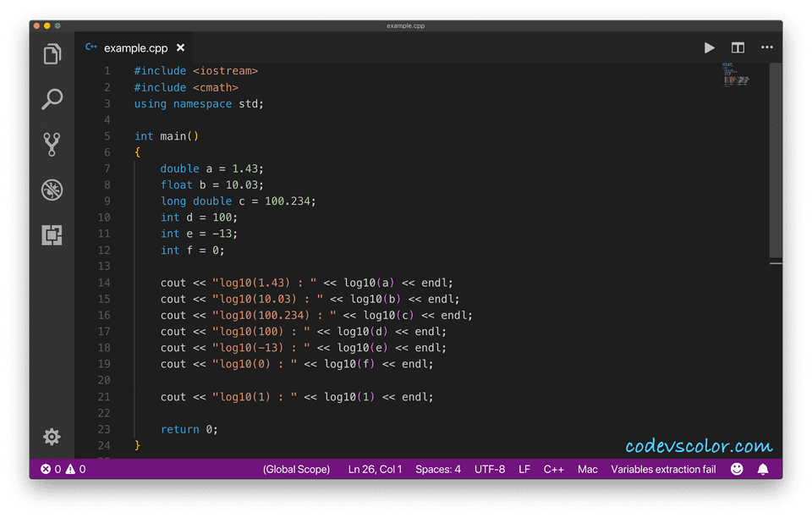Run code with the play button
This screenshot has width=812, height=518.
point(709,48)
